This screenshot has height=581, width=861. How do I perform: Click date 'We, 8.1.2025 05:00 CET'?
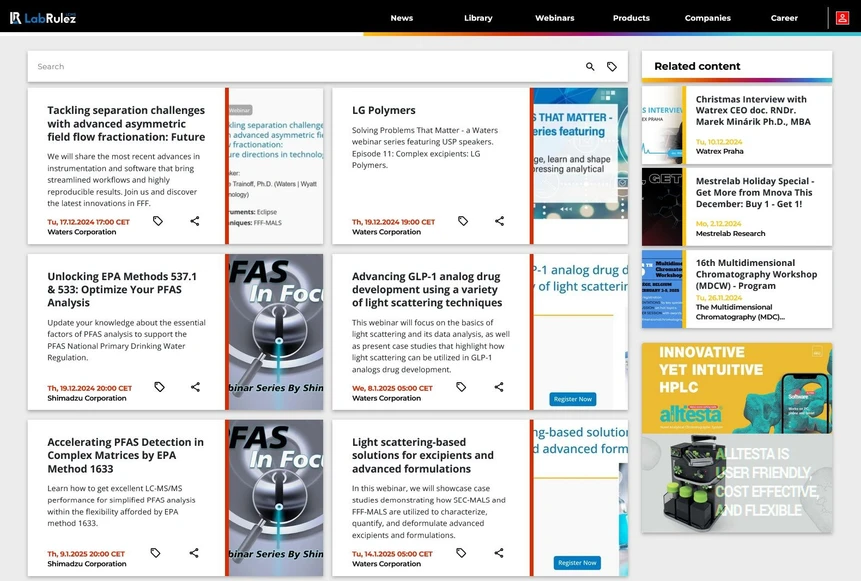pos(392,388)
